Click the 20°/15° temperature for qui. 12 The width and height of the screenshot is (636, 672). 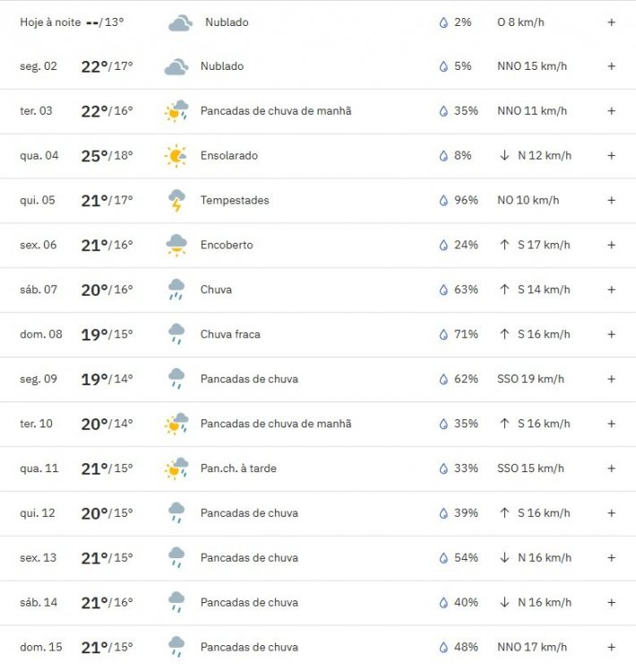coord(107,513)
